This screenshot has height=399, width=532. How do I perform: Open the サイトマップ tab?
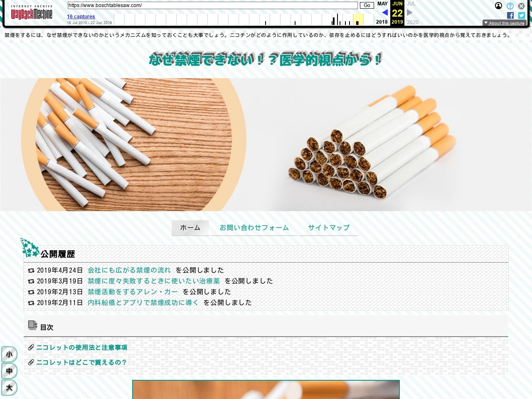pos(329,228)
